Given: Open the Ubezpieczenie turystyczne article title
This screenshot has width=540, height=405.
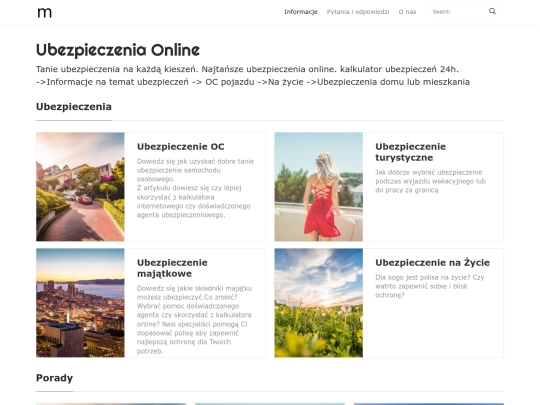Looking at the screenshot, I should coord(411,152).
